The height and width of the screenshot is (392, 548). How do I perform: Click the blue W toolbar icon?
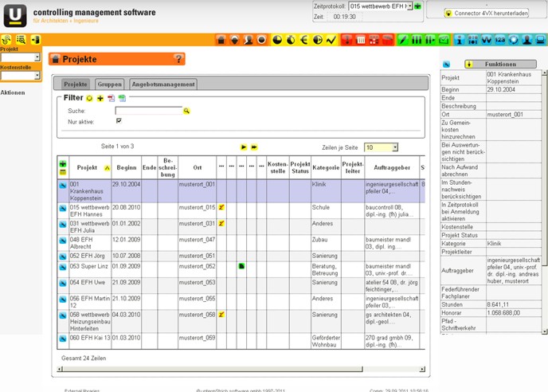point(487,40)
